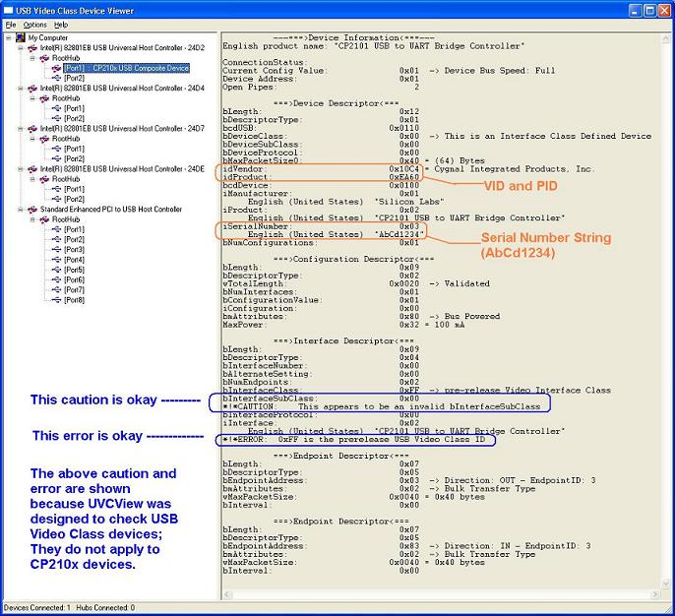The width and height of the screenshot is (675, 616).
Task: Collapse the RootHub under controller 24DE
Action: tap(32, 179)
